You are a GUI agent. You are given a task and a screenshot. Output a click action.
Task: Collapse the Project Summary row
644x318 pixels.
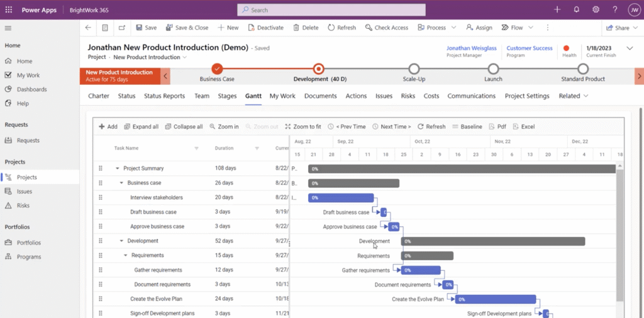(118, 168)
